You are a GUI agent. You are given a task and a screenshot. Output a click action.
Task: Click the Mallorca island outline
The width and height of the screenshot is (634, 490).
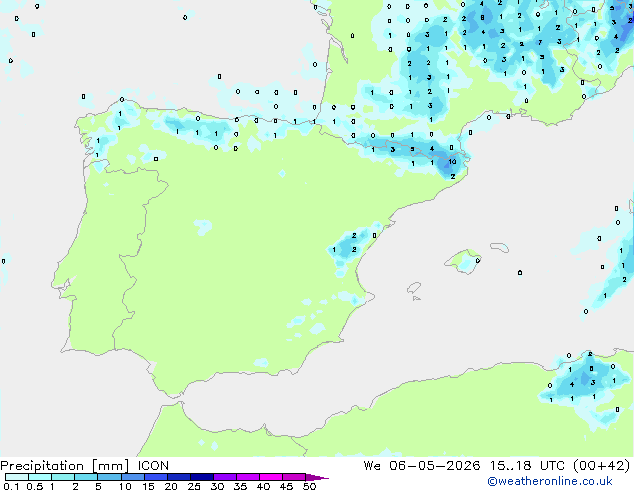463,262
